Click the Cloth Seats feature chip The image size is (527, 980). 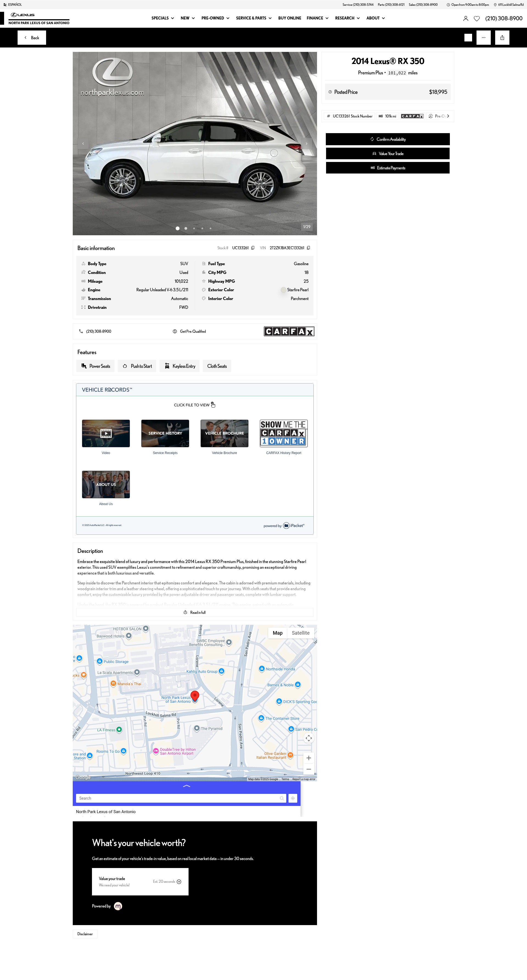tap(217, 366)
